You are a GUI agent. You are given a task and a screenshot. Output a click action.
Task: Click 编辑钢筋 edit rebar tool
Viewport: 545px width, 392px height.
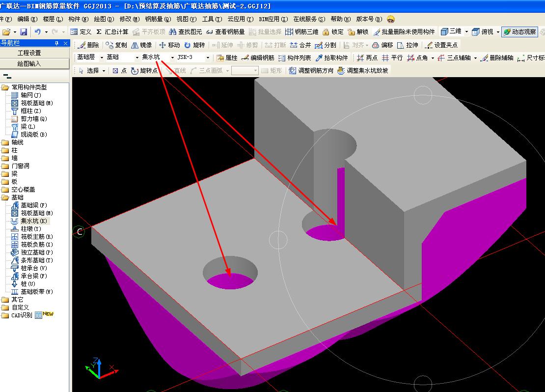click(258, 58)
